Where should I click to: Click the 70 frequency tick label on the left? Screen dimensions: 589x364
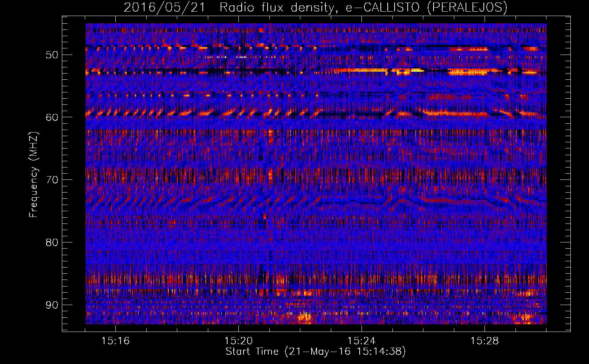(x=52, y=180)
